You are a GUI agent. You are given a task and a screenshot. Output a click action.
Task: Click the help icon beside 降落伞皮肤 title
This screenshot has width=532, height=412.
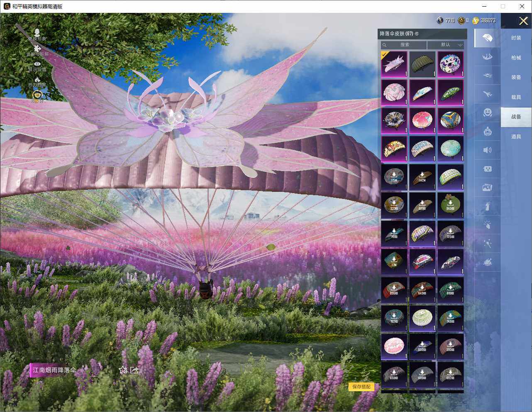[417, 34]
